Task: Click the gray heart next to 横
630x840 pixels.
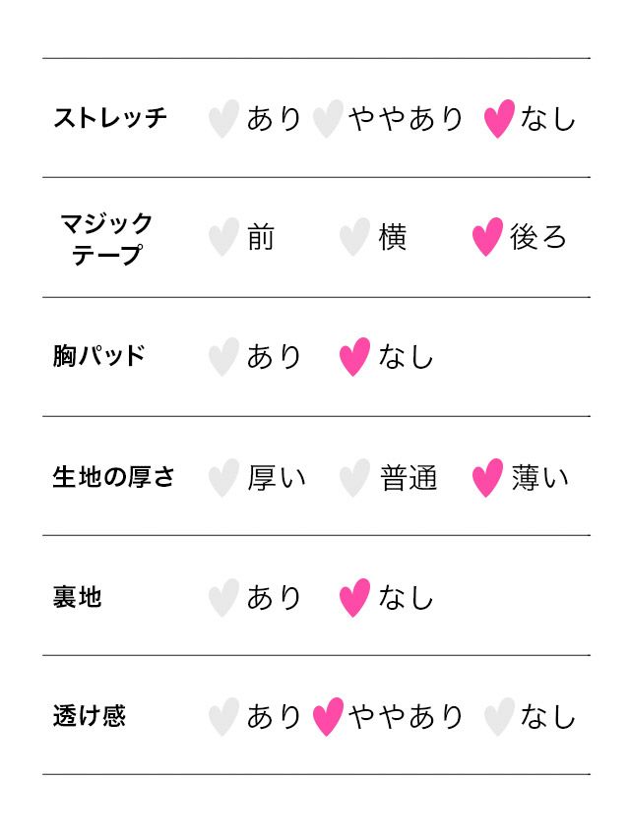Action: pos(354,238)
